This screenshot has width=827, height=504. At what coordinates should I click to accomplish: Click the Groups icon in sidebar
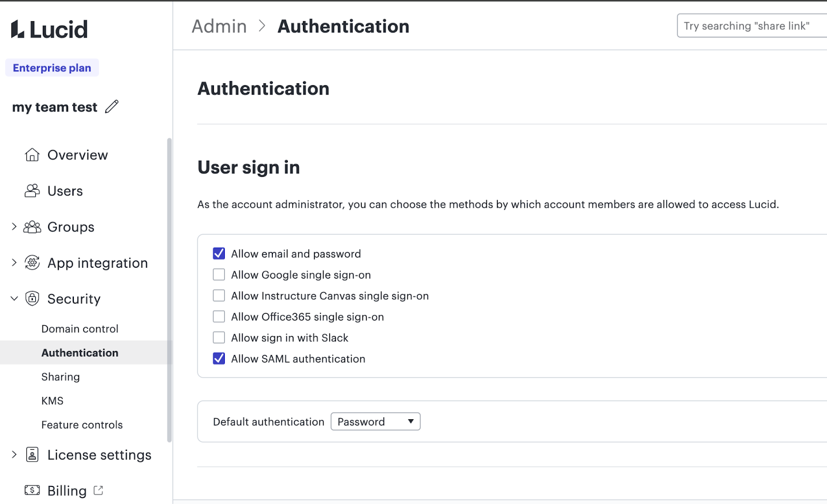32,227
